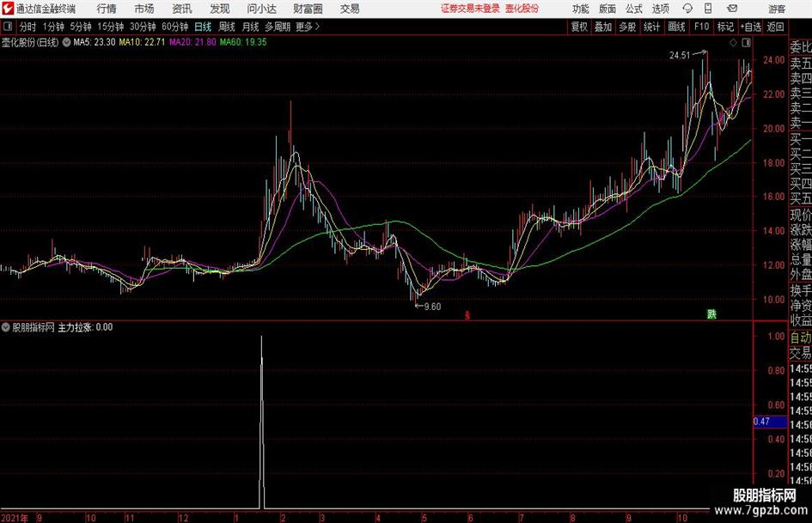Switch to 1分钟 period

pyautogui.click(x=52, y=27)
